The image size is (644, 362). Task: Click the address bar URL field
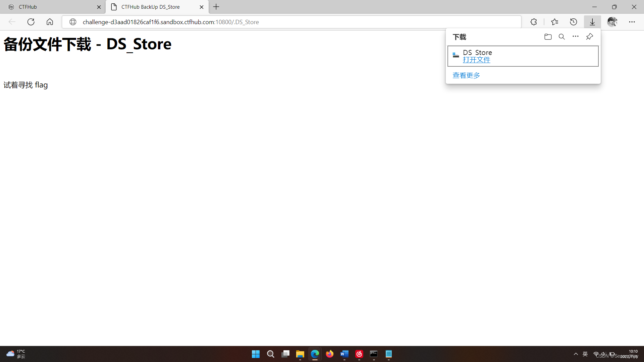235,22
